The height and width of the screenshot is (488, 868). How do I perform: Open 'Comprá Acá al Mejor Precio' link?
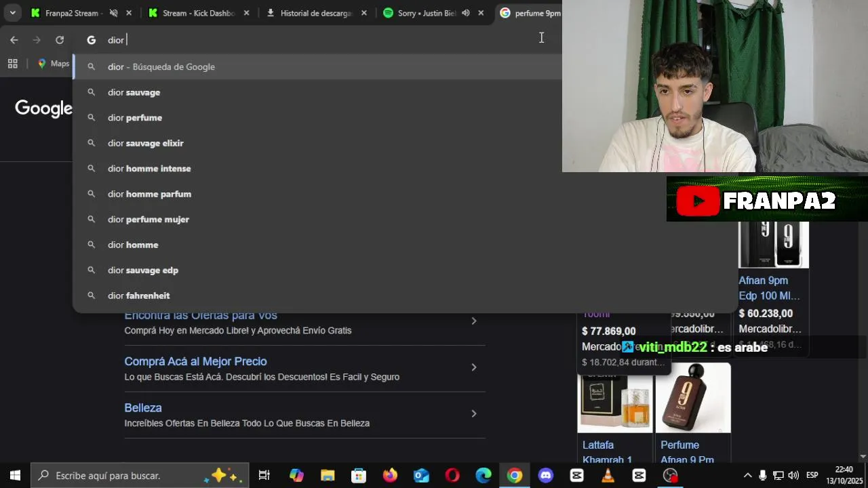click(195, 361)
